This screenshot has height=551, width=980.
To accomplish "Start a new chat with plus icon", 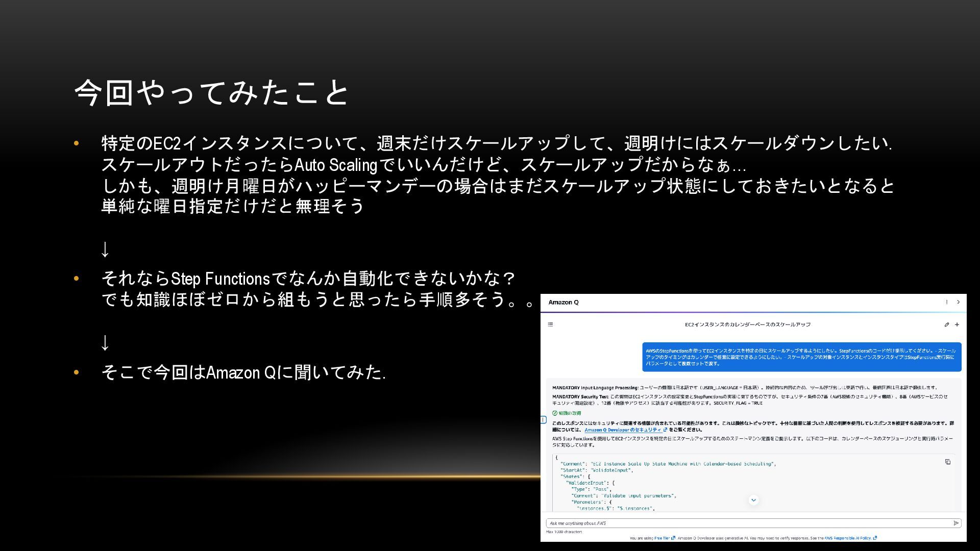I will tap(957, 324).
